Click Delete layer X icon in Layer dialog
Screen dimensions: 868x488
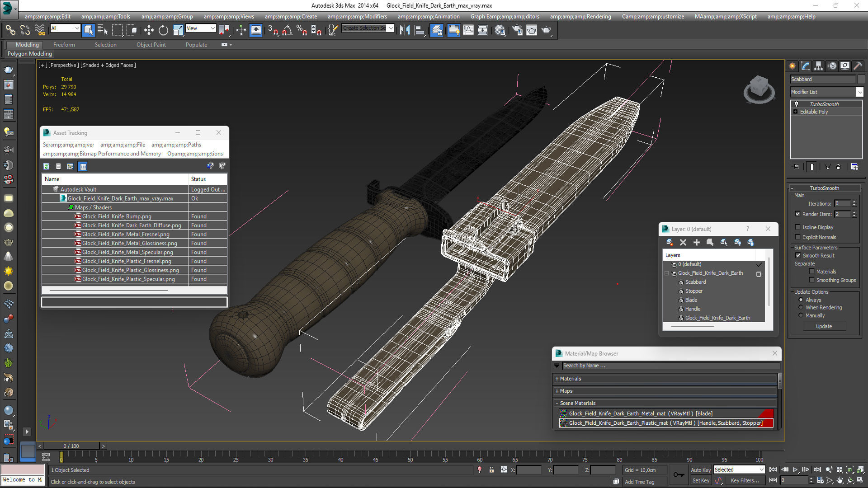pos(683,243)
